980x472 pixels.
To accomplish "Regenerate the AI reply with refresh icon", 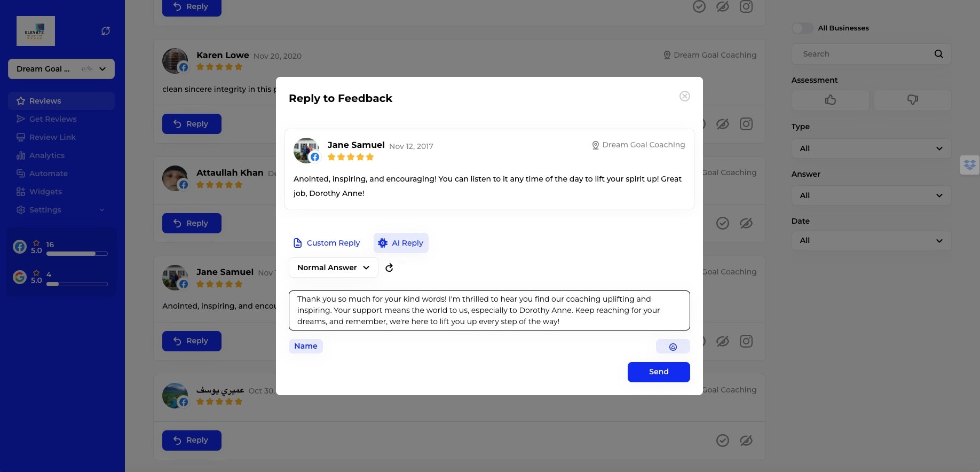I will tap(389, 268).
